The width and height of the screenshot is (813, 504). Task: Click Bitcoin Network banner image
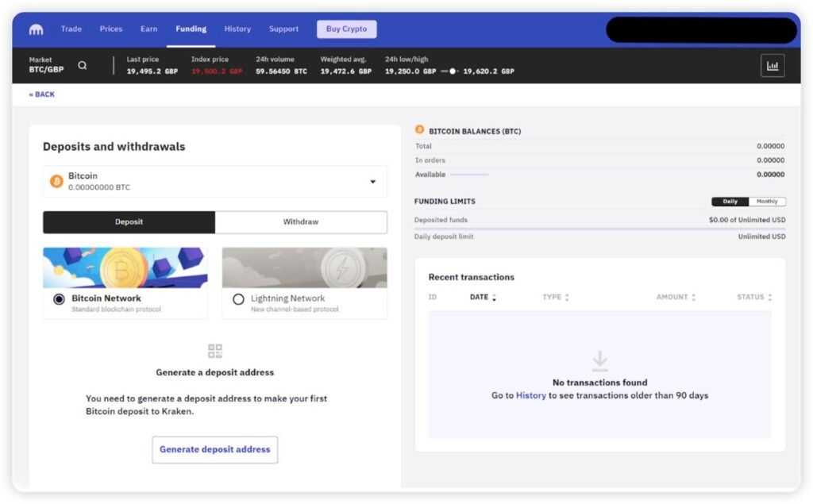pos(125,267)
